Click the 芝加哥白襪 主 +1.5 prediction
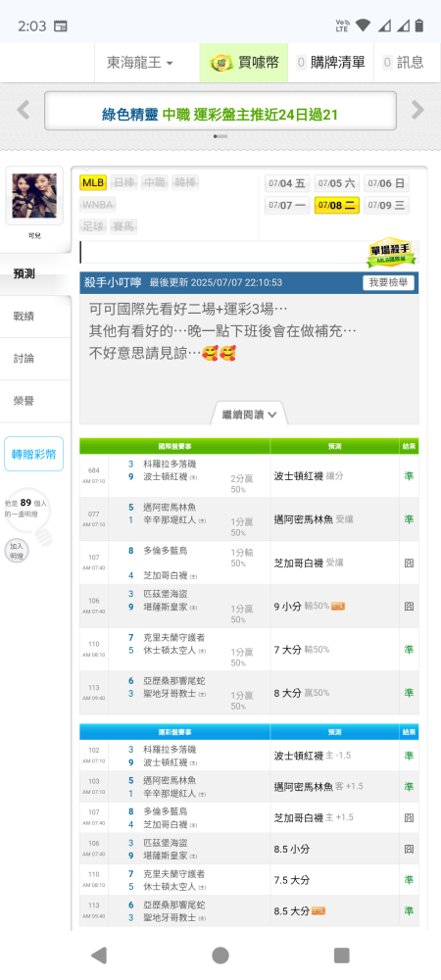 pos(313,817)
